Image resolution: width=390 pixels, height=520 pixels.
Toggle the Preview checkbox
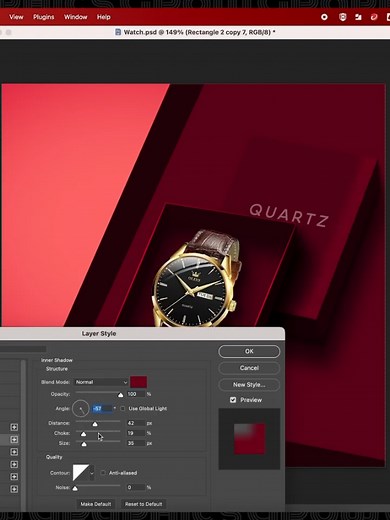pos(233,400)
